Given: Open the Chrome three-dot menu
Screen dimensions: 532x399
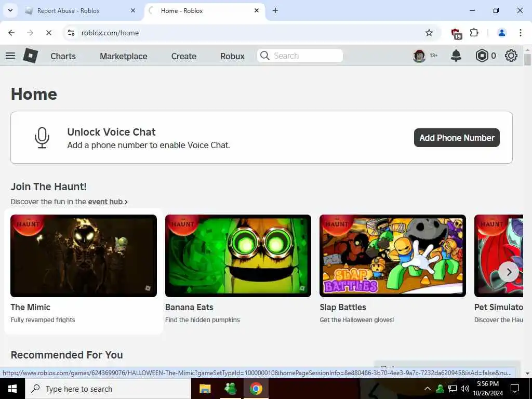Looking at the screenshot, I should pyautogui.click(x=521, y=33).
